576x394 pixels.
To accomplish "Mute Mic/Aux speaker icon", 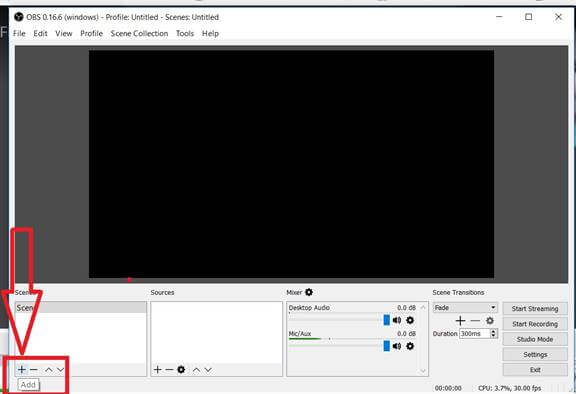I will tap(397, 346).
